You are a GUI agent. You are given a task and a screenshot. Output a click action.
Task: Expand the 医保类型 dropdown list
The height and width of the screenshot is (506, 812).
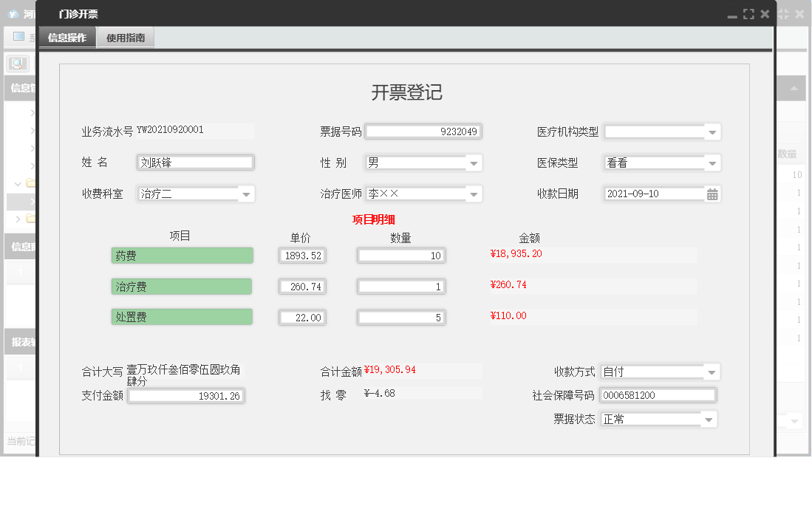712,163
